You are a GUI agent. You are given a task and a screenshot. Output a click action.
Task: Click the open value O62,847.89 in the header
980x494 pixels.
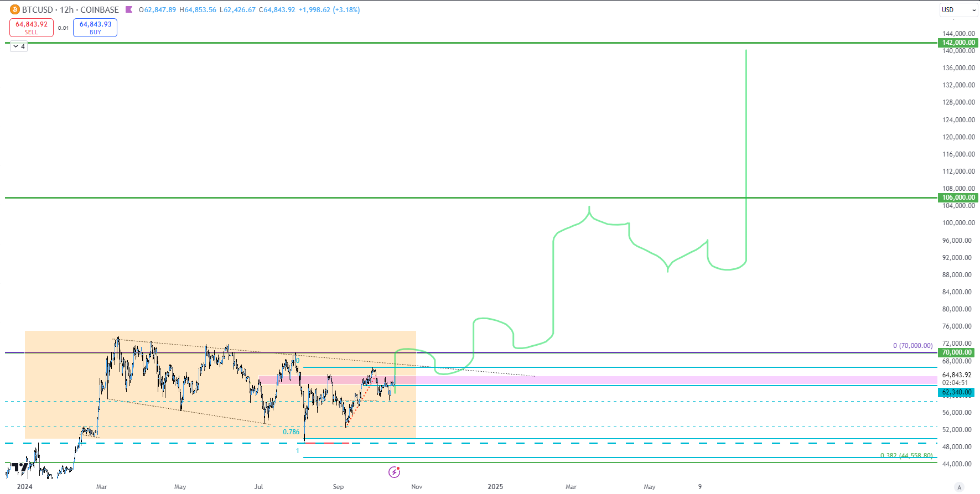(x=157, y=10)
